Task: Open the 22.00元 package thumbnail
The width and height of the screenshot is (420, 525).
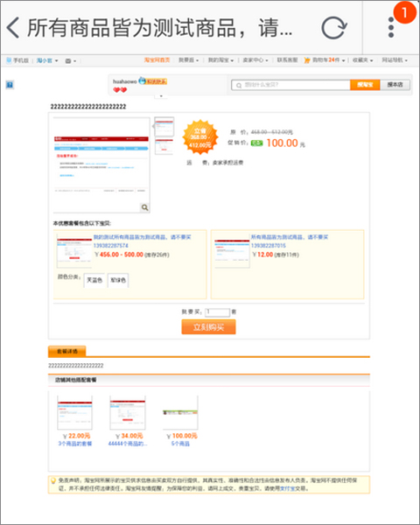Action: (x=74, y=412)
